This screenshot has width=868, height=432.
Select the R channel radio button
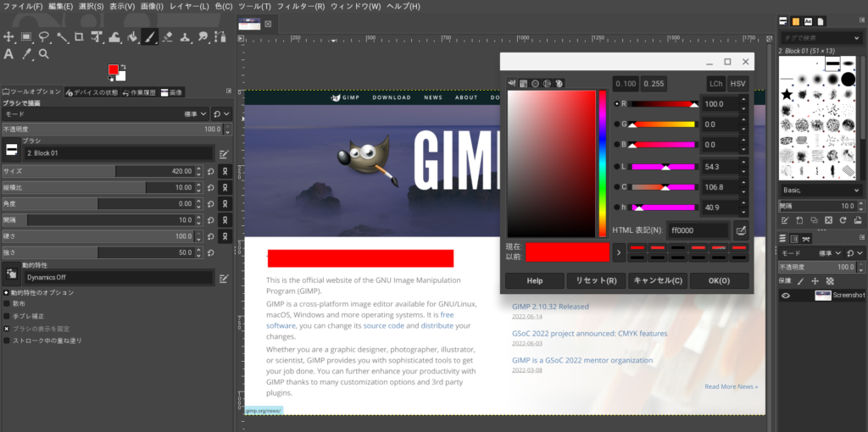[x=617, y=103]
